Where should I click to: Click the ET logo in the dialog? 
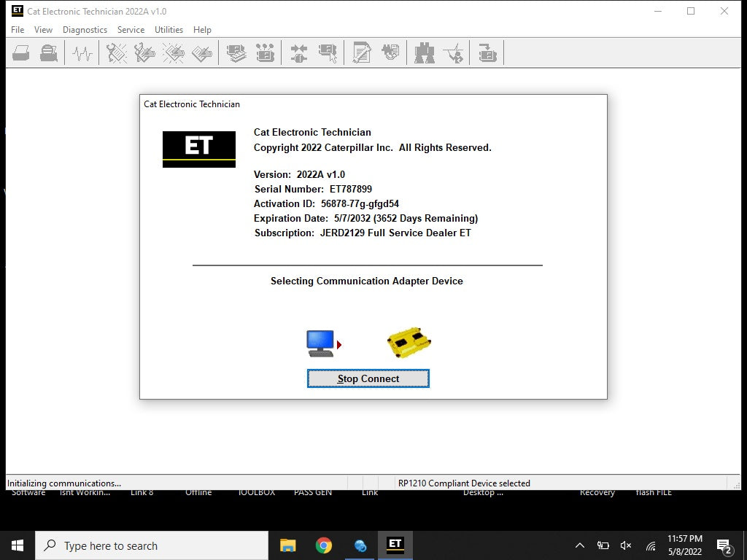click(199, 149)
